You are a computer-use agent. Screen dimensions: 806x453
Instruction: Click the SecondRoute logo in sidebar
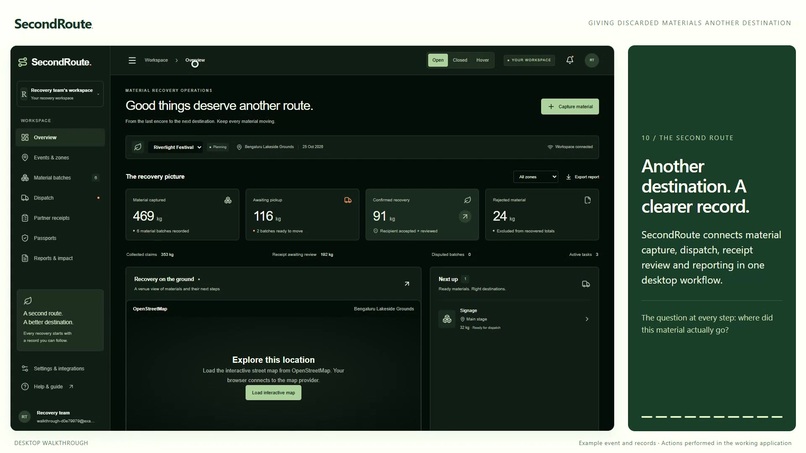point(54,62)
